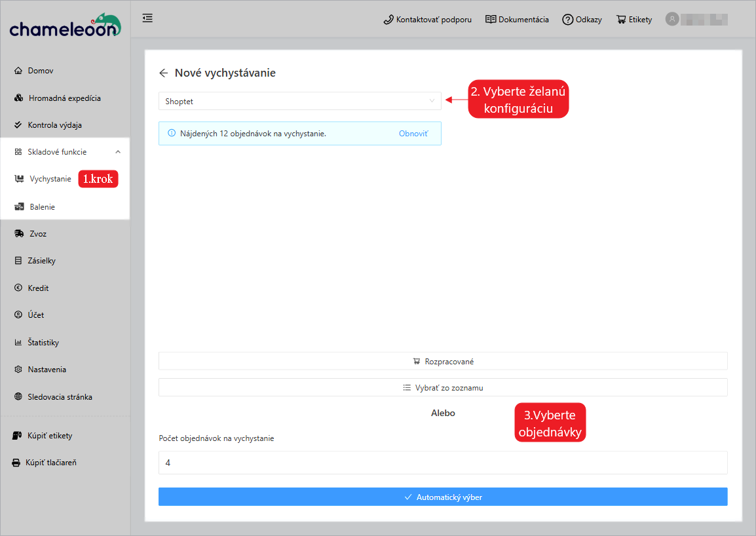Click the Počet objednávok input field
756x536 pixels.
443,463
